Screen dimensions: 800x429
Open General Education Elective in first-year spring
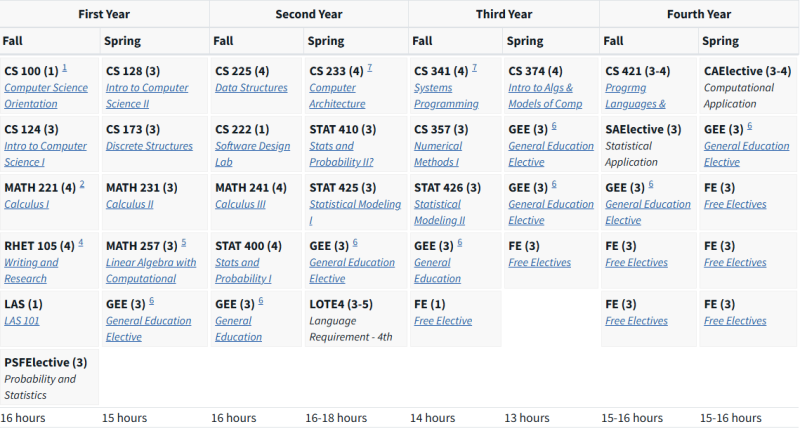coord(148,329)
